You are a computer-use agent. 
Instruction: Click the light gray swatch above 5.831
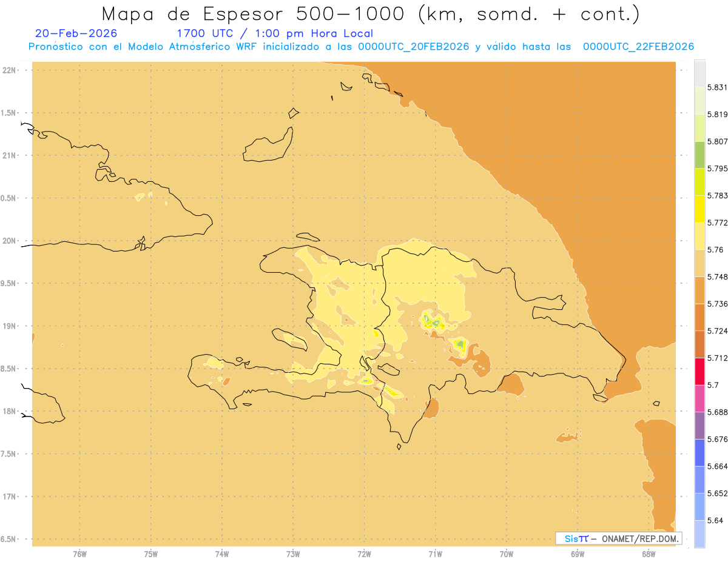coord(699,73)
